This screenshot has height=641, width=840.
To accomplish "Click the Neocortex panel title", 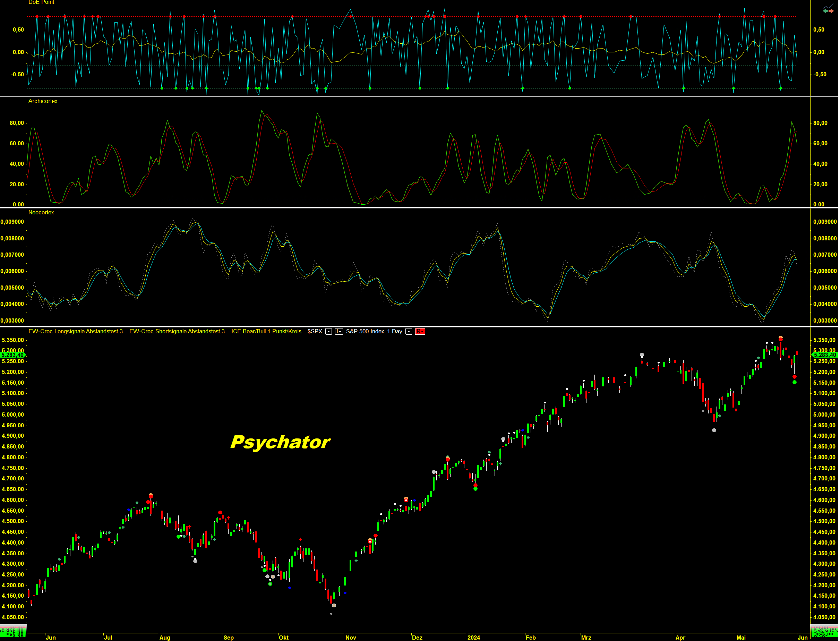I will [x=41, y=213].
